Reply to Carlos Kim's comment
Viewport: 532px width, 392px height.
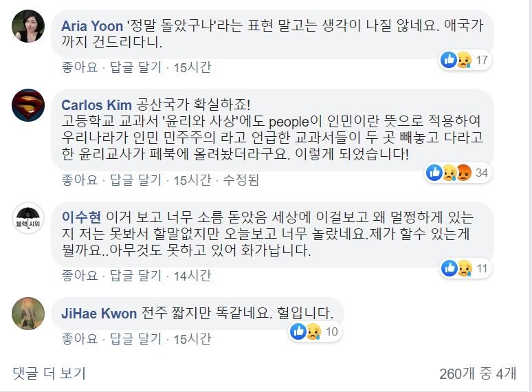coord(135,180)
